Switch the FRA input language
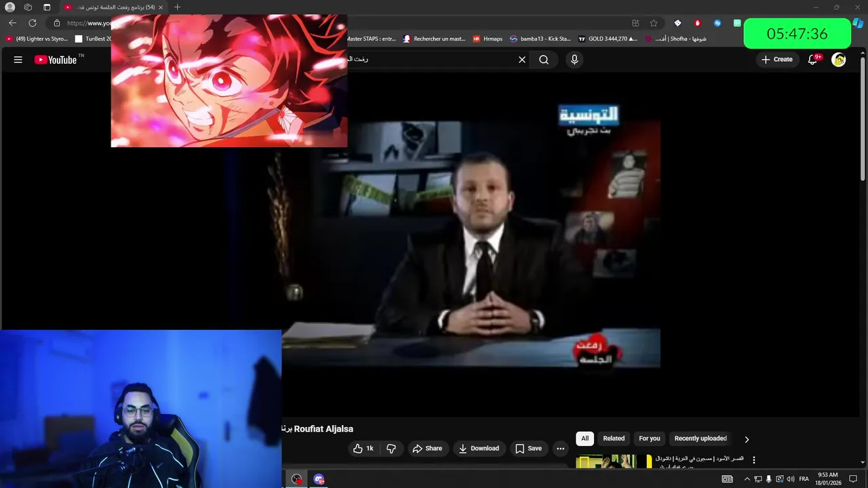The height and width of the screenshot is (488, 868). coord(804,479)
